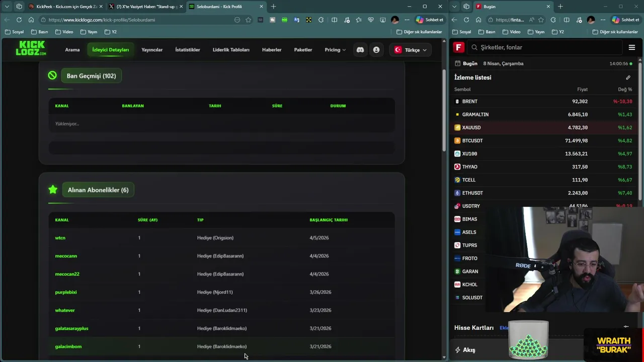Screen dimensions: 644x362
Task: Click Sohbet et Copilot button in the left browser
Action: pos(429,20)
